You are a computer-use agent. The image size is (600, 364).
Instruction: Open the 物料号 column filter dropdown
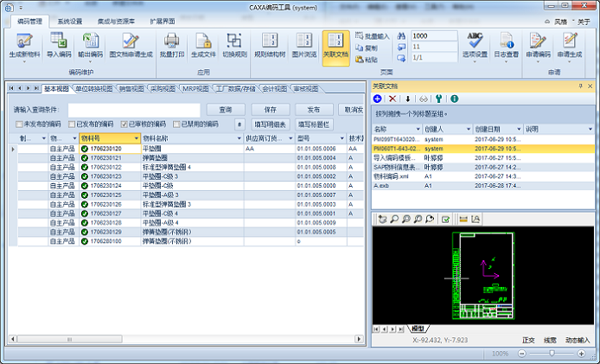[x=135, y=138]
